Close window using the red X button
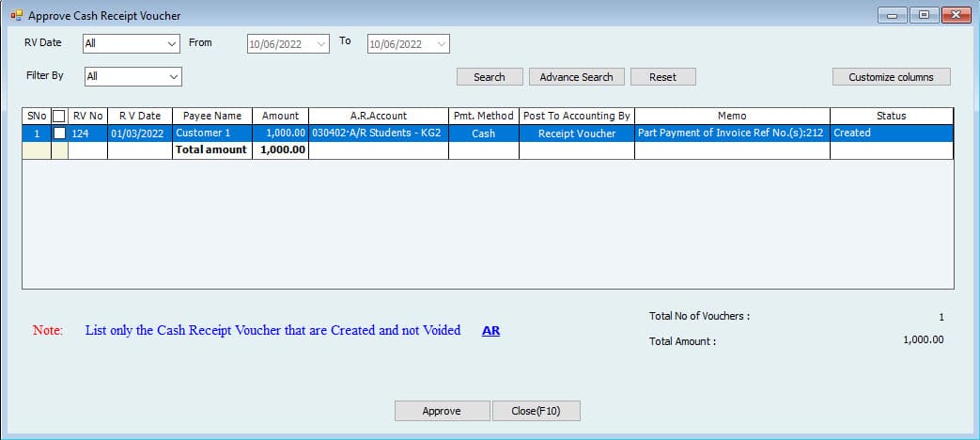Screen dimensions: 980x440 tap(956, 15)
